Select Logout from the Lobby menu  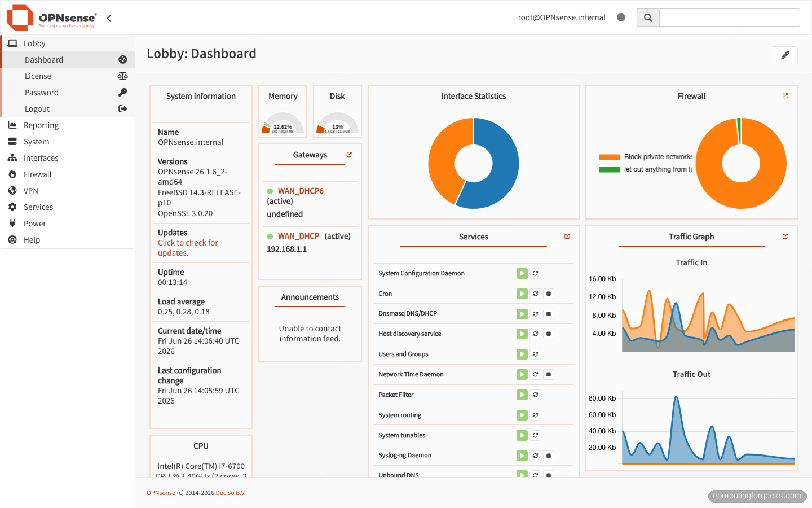click(68, 109)
